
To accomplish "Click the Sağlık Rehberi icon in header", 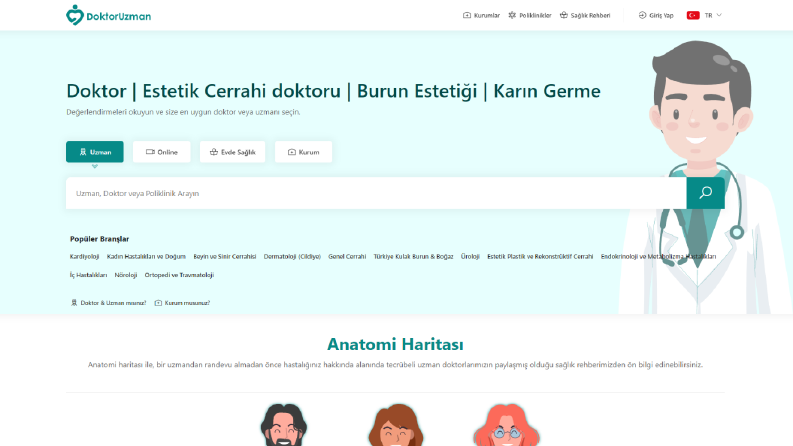I will pos(563,15).
